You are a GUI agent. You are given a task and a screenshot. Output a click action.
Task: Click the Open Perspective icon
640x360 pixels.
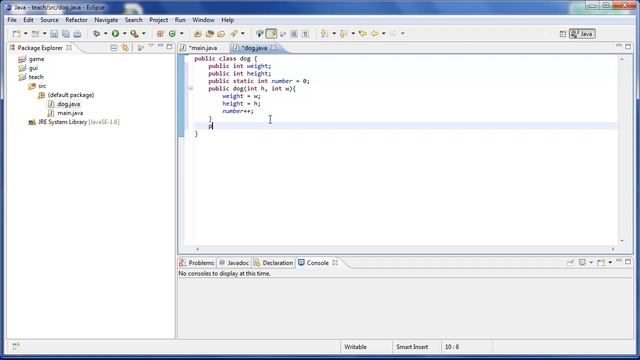point(563,34)
